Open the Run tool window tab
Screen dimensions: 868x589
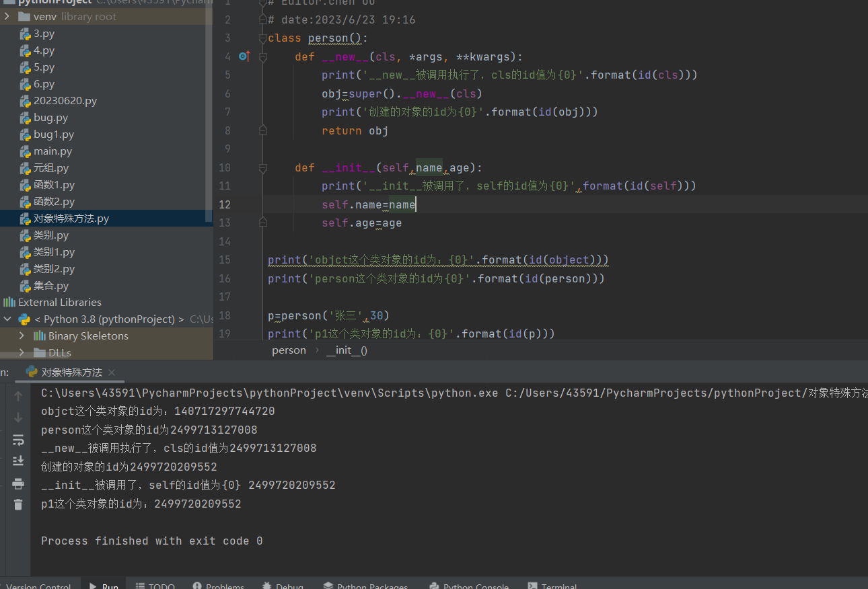[x=104, y=586]
